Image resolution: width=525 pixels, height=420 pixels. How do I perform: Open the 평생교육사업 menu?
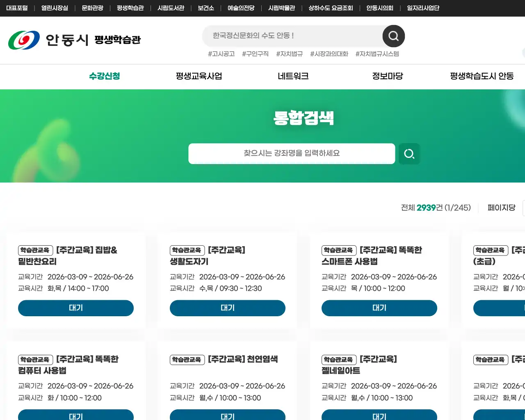coord(199,76)
